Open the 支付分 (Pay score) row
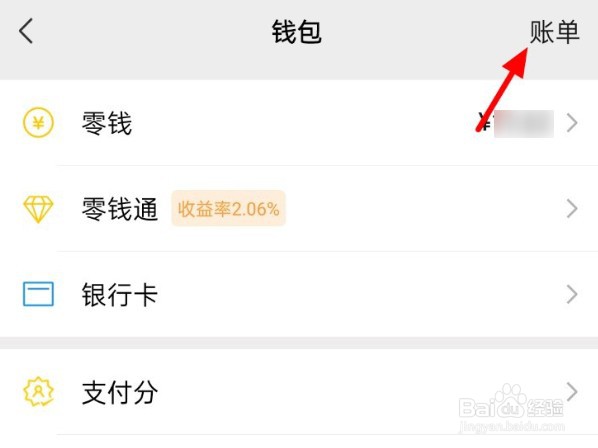598x448 pixels. click(299, 392)
